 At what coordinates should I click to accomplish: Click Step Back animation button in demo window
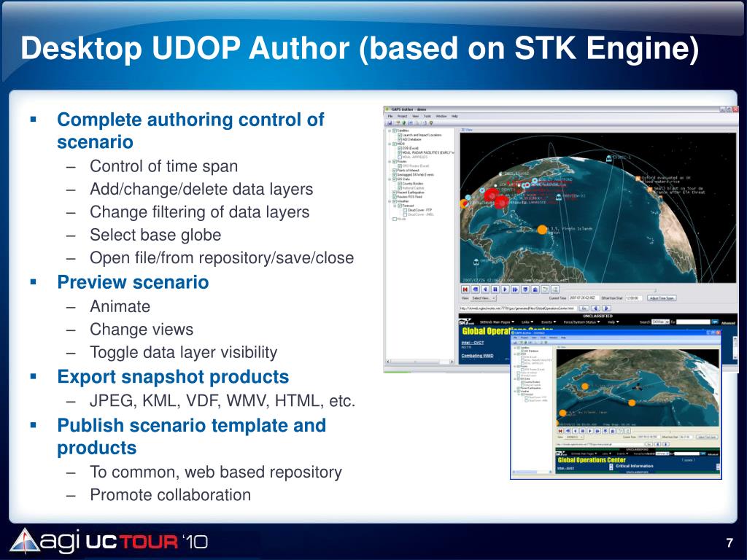pyautogui.click(x=475, y=289)
